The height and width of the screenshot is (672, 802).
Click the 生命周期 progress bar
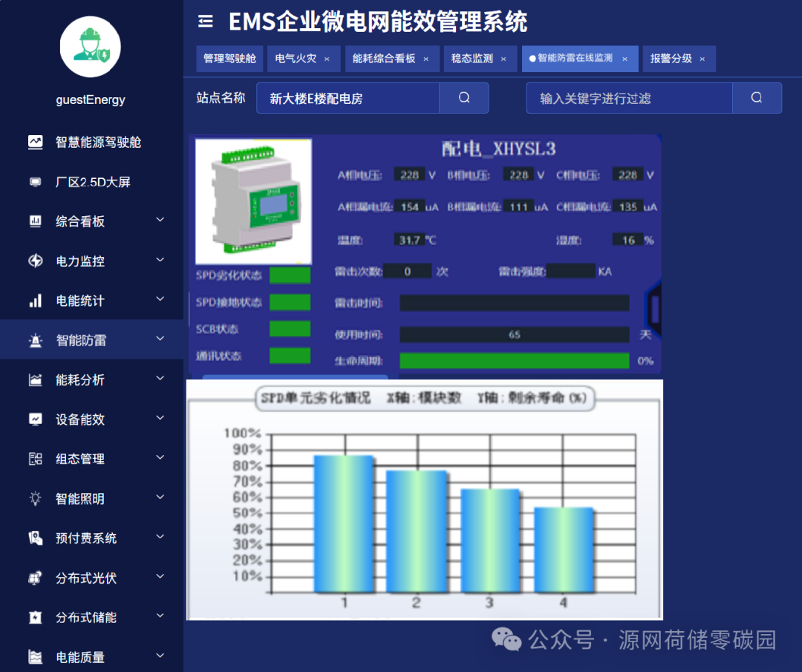click(x=514, y=361)
